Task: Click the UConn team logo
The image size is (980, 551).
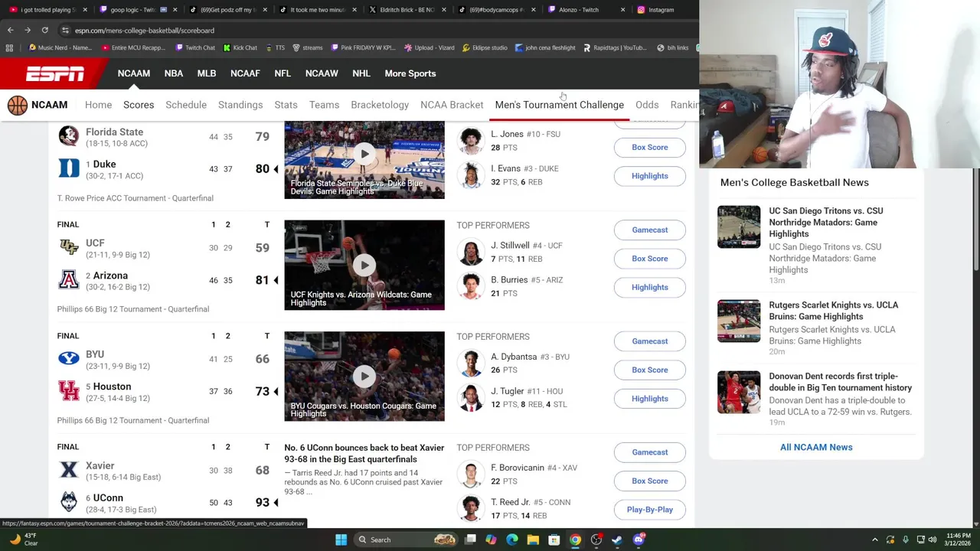Action: pyautogui.click(x=69, y=502)
